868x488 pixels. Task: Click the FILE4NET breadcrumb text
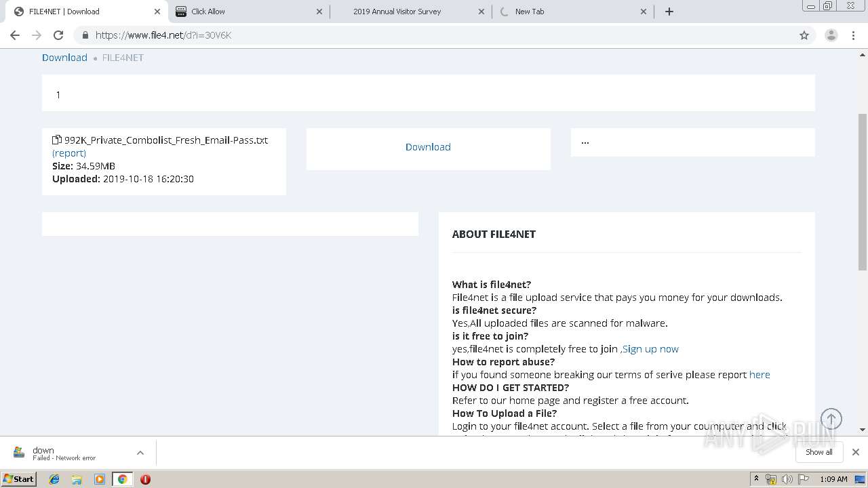(123, 58)
